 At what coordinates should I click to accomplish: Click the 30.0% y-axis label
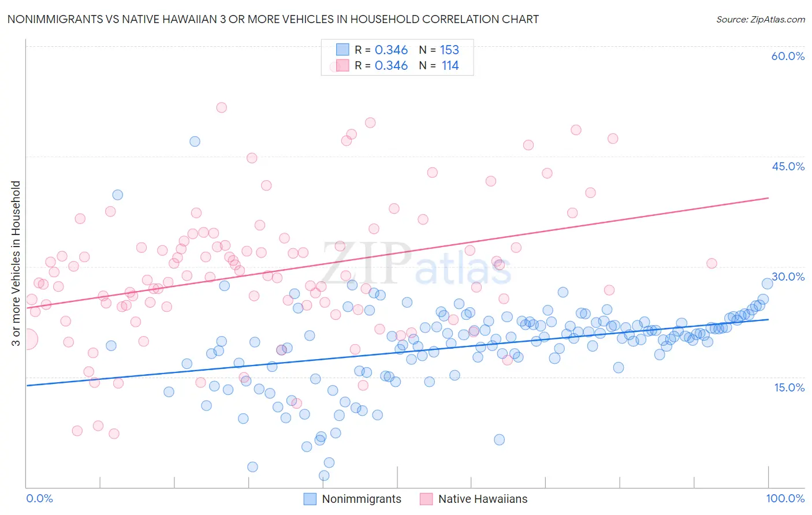click(788, 277)
